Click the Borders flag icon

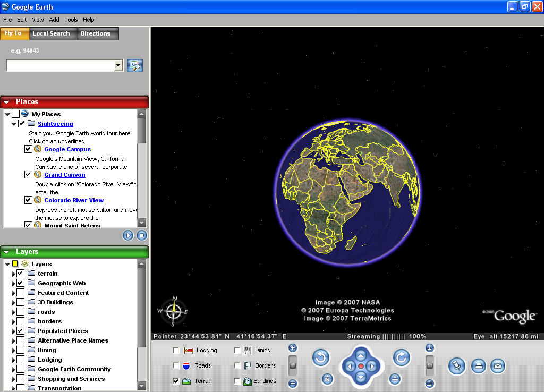(x=248, y=365)
